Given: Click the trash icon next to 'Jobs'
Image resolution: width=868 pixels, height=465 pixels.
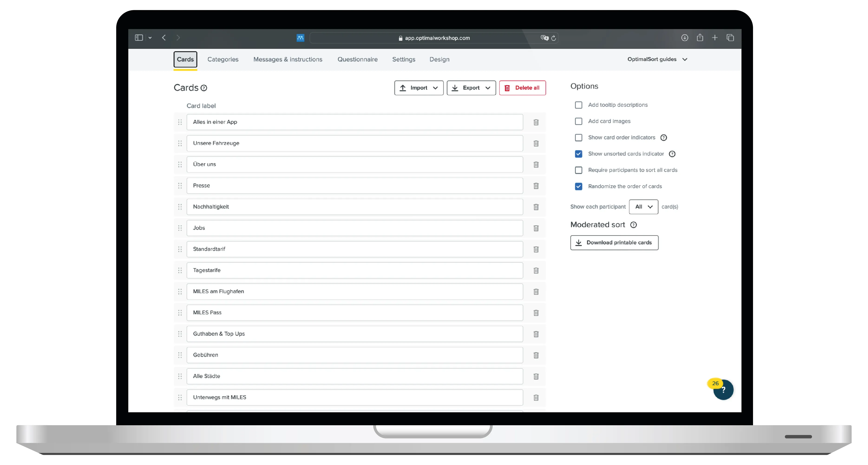Looking at the screenshot, I should (x=536, y=228).
